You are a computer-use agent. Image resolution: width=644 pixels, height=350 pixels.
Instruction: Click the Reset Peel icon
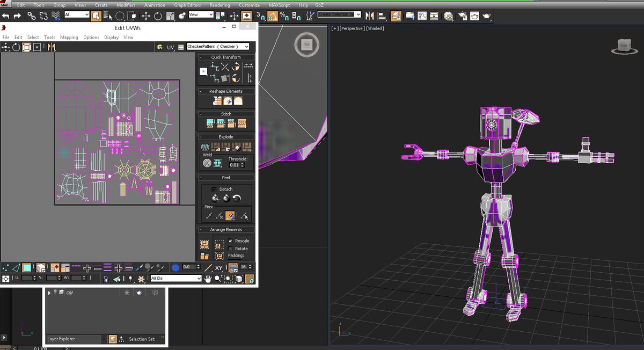pos(238,198)
